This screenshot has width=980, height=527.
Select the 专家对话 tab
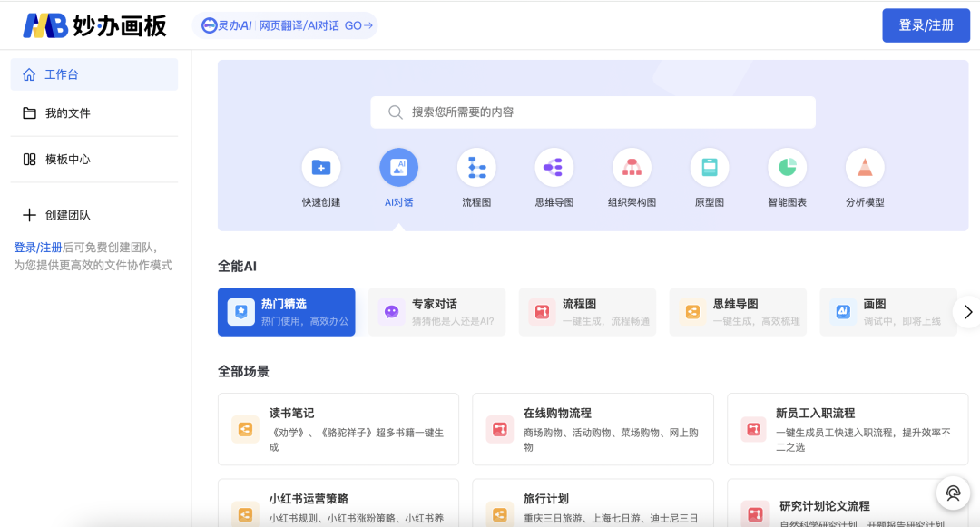tap(436, 312)
